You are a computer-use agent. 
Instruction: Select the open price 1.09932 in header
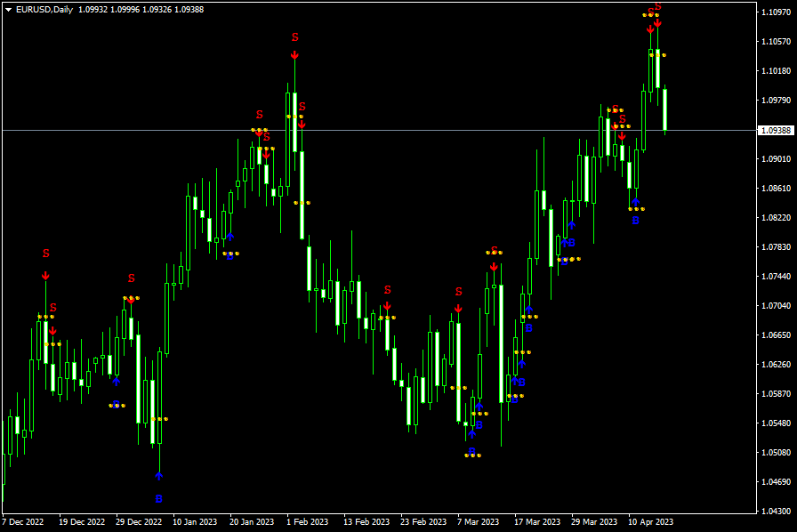(93, 10)
